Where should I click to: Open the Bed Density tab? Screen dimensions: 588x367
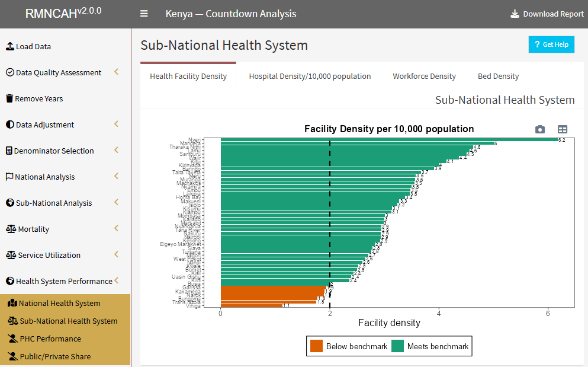point(499,76)
